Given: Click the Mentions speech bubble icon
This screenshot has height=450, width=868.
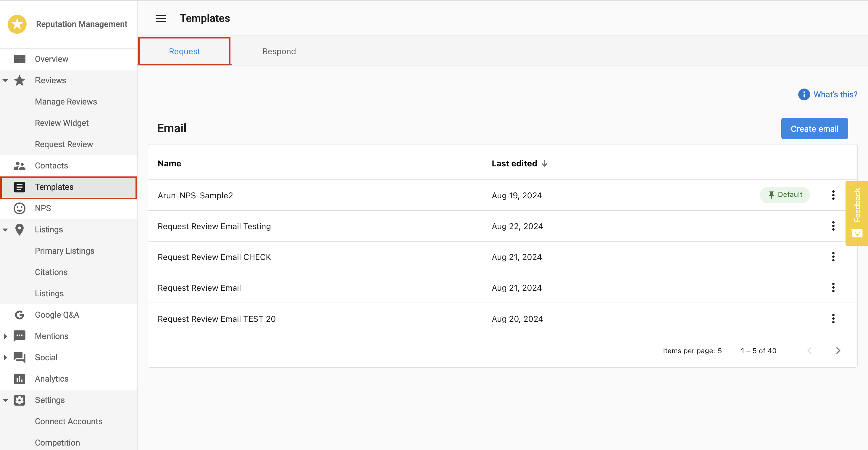Looking at the screenshot, I should pos(19,336).
